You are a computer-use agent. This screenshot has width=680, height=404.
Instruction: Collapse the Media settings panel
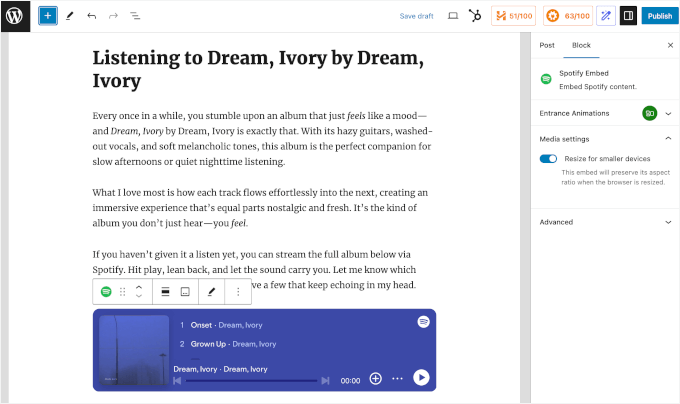pos(668,139)
